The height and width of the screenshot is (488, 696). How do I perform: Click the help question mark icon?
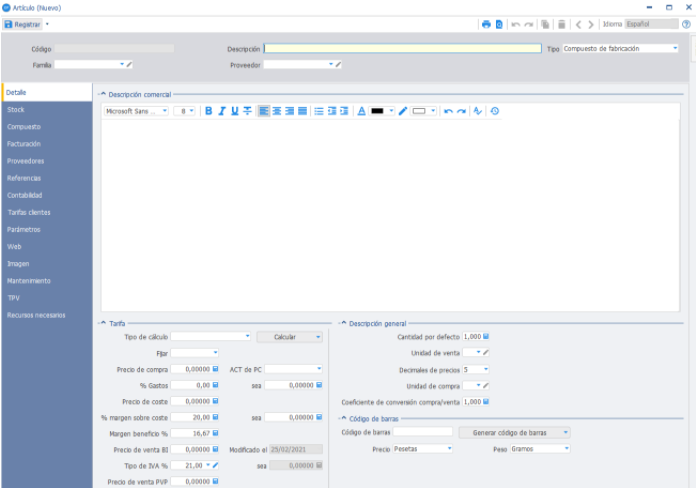point(686,24)
